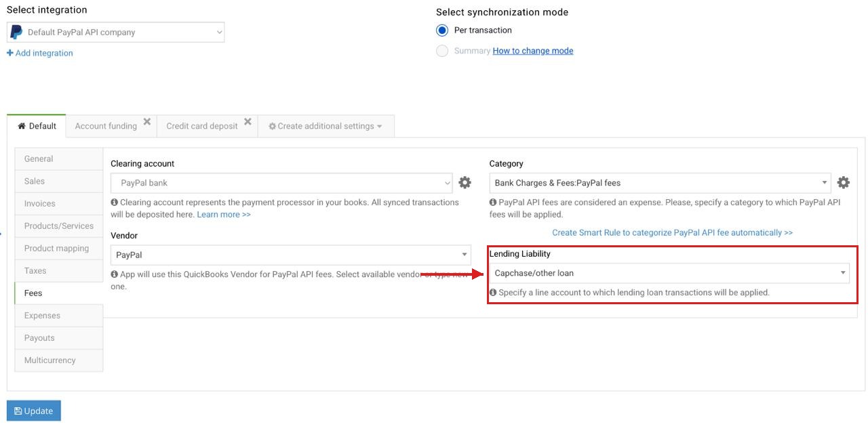Open the Vendor PayPal dropdown
The image size is (868, 437).
pyautogui.click(x=291, y=255)
